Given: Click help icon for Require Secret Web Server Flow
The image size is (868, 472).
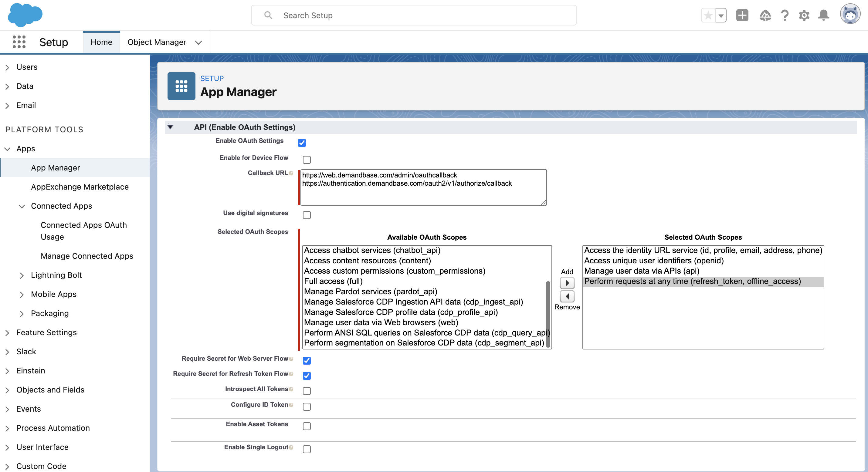Looking at the screenshot, I should point(291,359).
